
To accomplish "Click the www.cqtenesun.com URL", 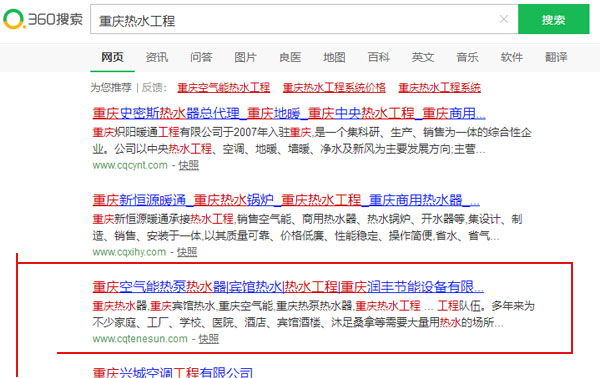I will pos(140,339).
